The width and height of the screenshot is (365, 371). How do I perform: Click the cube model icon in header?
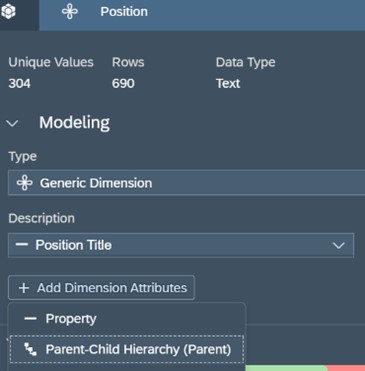(x=9, y=12)
